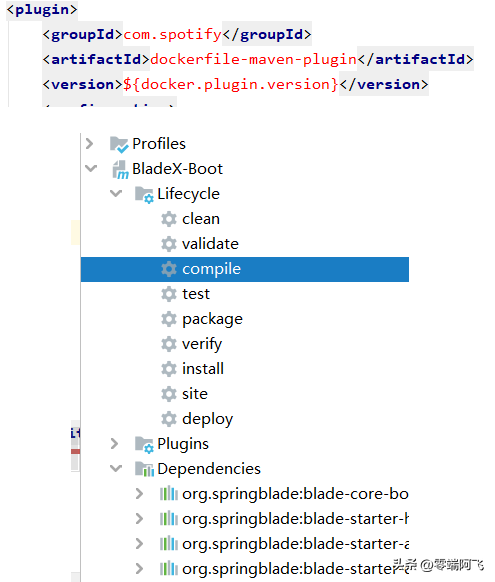Click the gear icon beside install
The image size is (495, 582).
pyautogui.click(x=169, y=369)
